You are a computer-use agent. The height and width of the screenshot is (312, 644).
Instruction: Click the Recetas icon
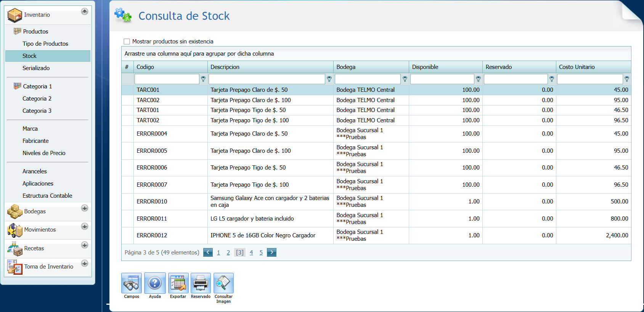coord(15,249)
